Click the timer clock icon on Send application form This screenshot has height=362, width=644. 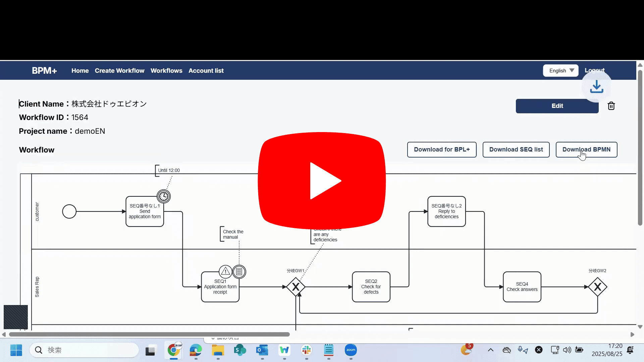(164, 196)
